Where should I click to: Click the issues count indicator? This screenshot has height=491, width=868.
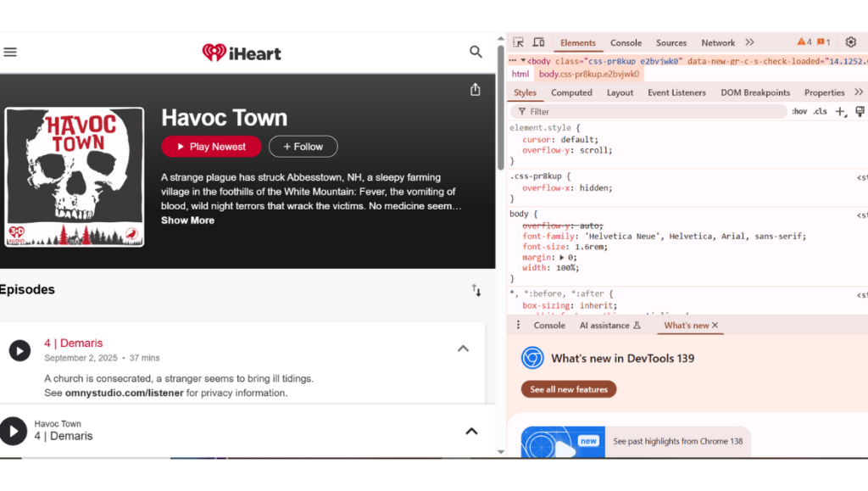pos(824,42)
